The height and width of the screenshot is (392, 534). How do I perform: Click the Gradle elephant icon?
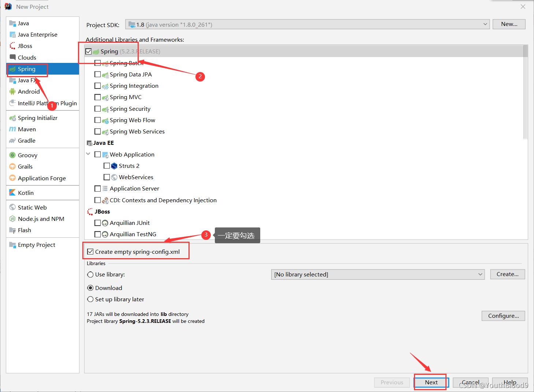pos(12,141)
